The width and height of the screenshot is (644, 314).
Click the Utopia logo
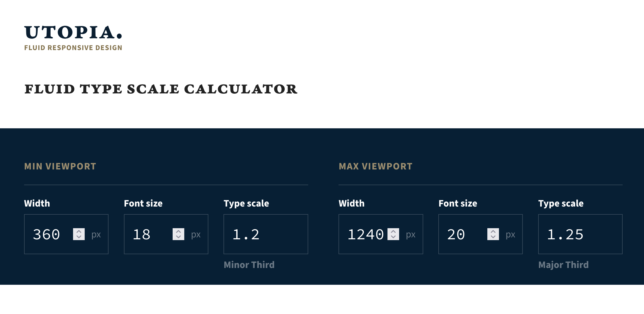pyautogui.click(x=73, y=32)
